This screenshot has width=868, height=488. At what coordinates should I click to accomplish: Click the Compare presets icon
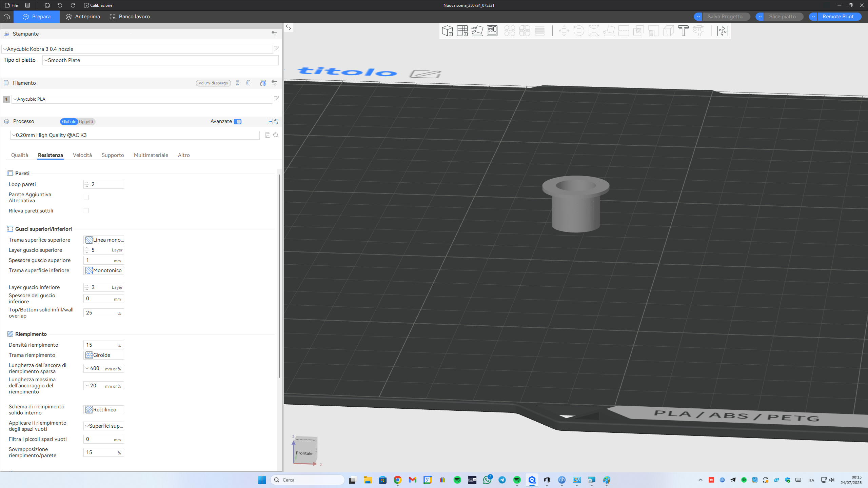click(x=276, y=121)
